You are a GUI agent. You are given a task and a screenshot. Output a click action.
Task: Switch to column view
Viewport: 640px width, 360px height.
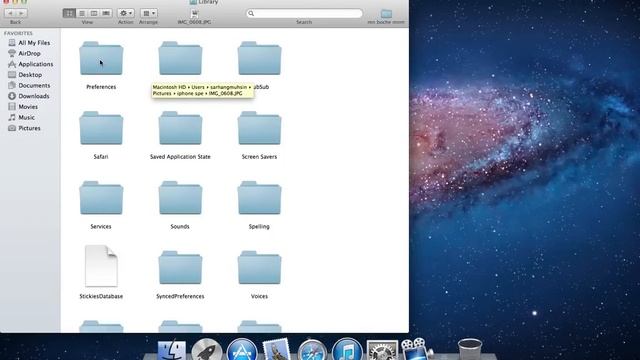point(94,13)
